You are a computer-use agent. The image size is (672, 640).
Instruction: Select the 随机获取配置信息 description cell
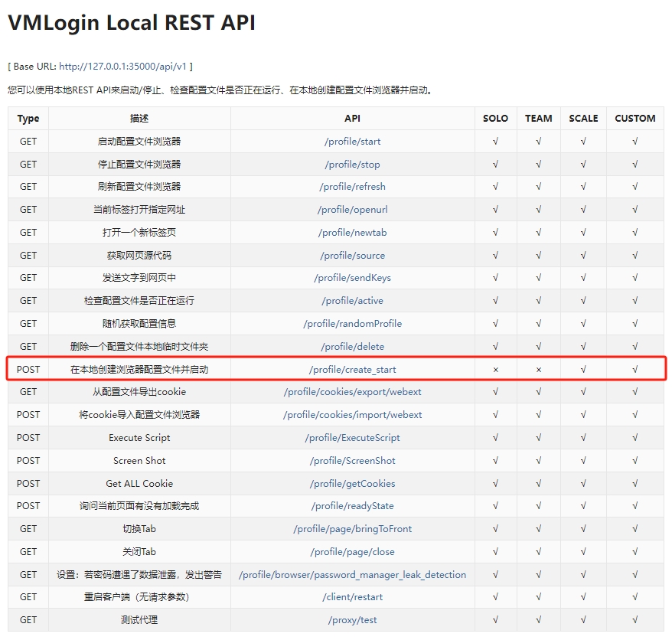[139, 324]
